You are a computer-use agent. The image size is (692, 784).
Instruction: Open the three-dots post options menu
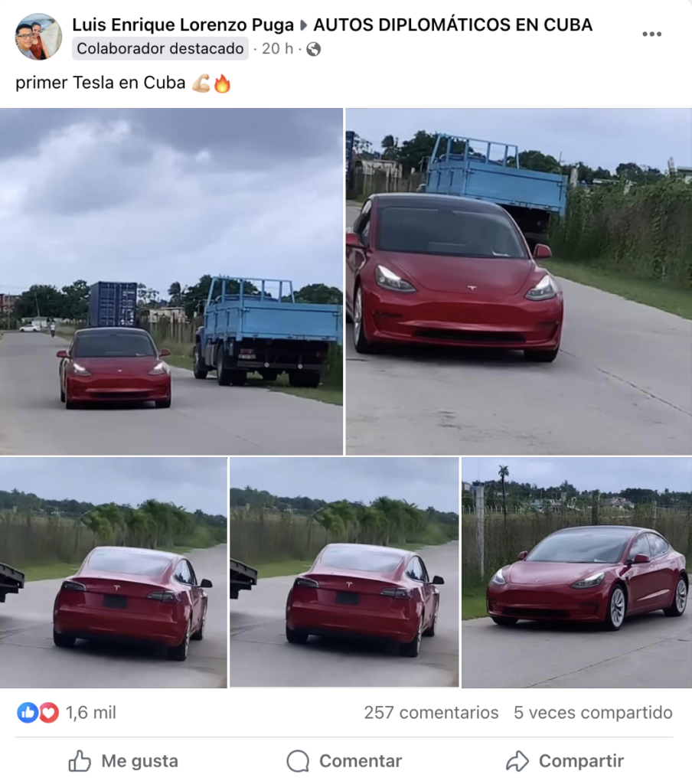click(651, 34)
